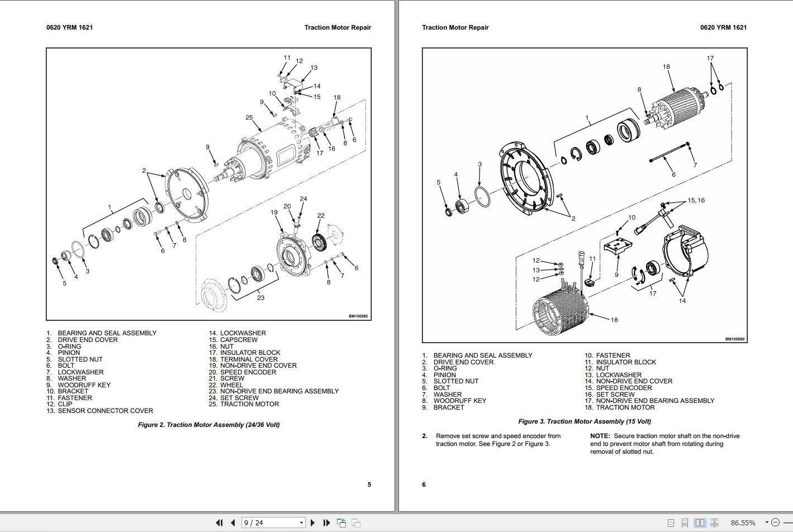This screenshot has height=532, width=793.
Task: Click the next view icon
Action: tap(356, 523)
